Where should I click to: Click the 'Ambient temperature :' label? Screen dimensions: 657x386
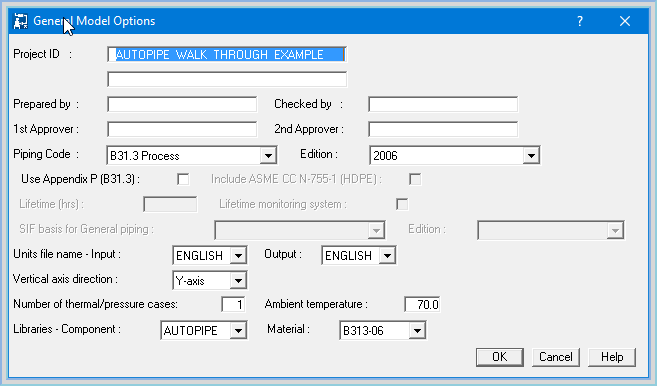pyautogui.click(x=316, y=304)
